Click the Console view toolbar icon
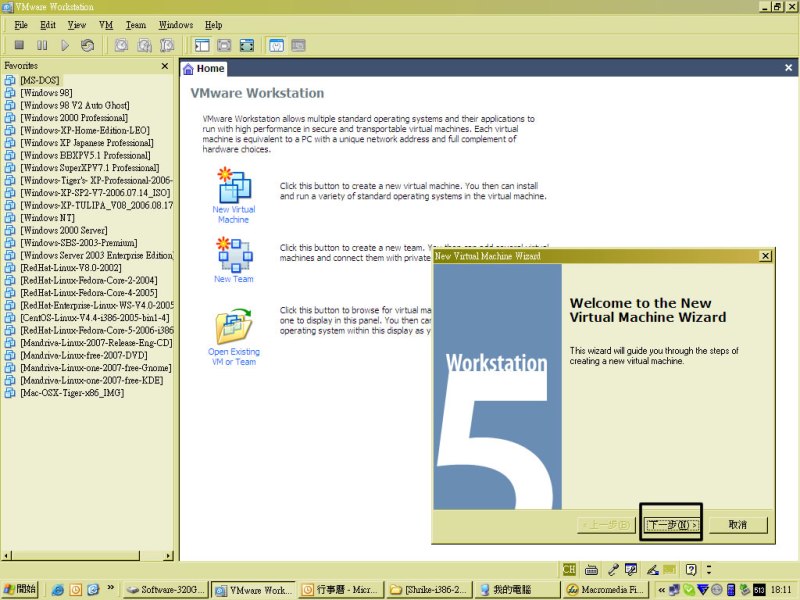The height and width of the screenshot is (600, 800). pyautogui.click(x=298, y=45)
